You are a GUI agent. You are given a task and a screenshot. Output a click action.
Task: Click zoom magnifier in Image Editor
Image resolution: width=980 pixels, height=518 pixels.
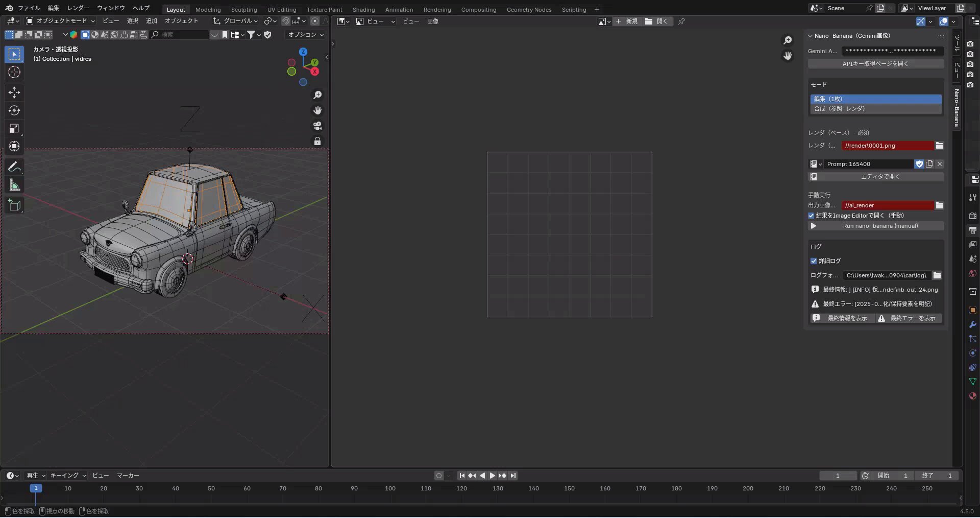click(788, 40)
